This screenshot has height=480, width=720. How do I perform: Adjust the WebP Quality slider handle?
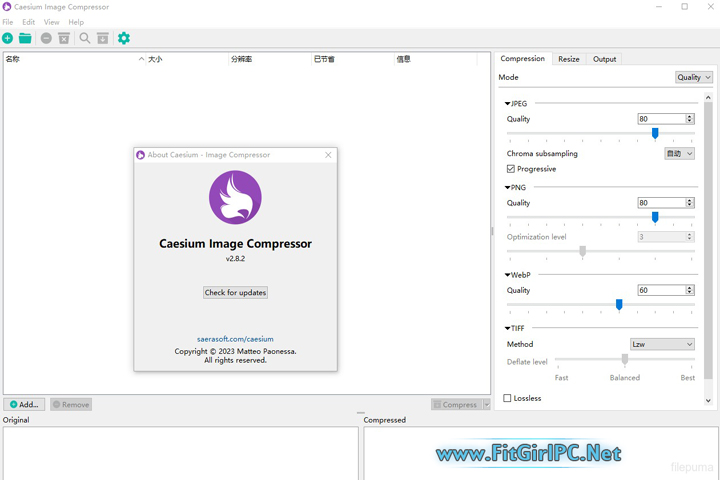coord(619,304)
